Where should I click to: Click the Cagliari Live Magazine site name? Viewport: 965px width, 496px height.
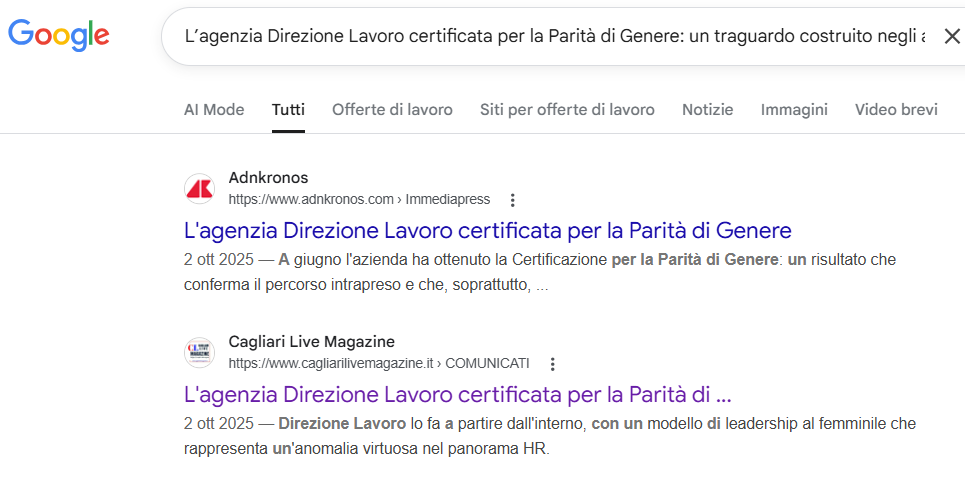pyautogui.click(x=311, y=342)
